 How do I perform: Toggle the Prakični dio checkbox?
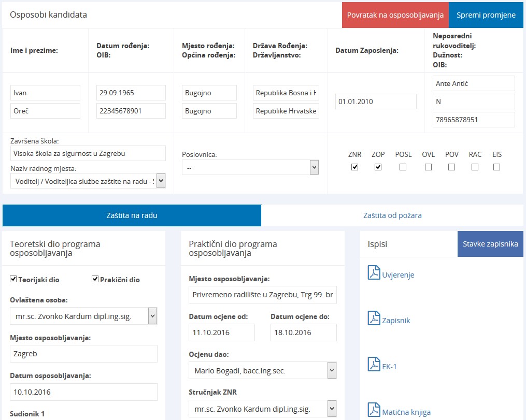click(95, 279)
